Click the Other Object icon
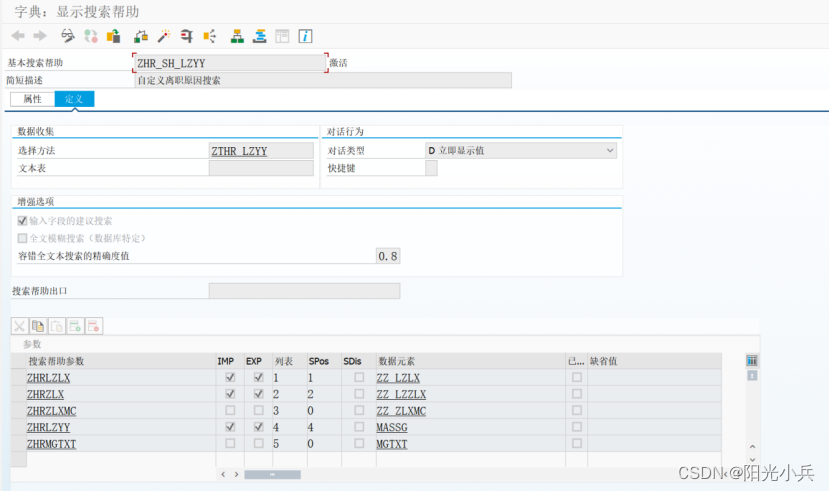 pos(113,36)
